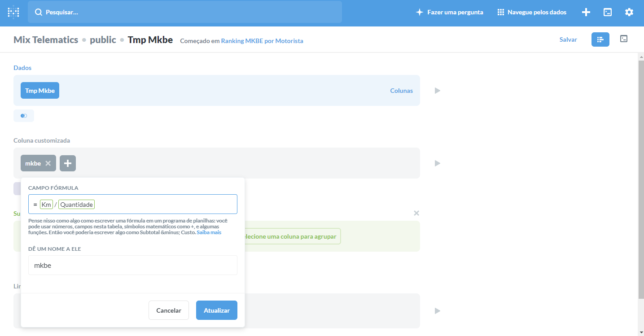Flip the toggle below the Tmp Mkbe table
Image resolution: width=644 pixels, height=336 pixels.
pyautogui.click(x=23, y=116)
